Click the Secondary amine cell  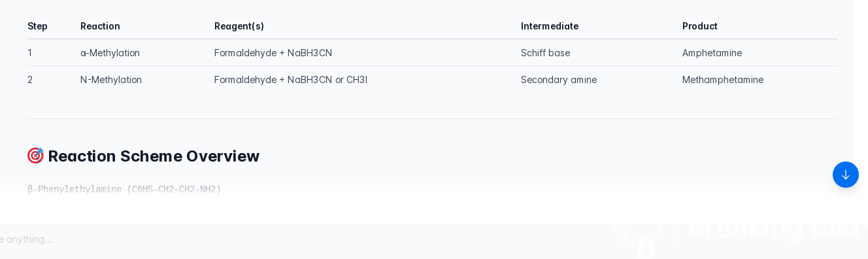(559, 80)
